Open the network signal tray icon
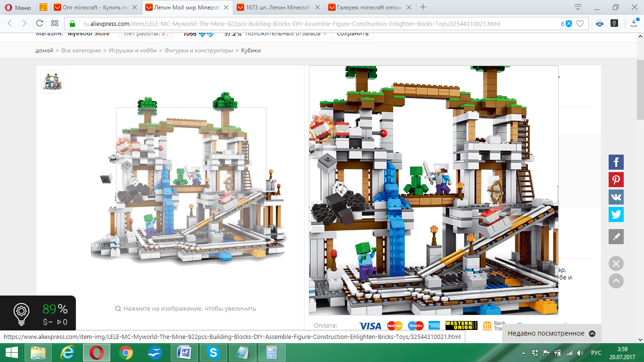Screen dimensions: 644x362 tap(569, 353)
